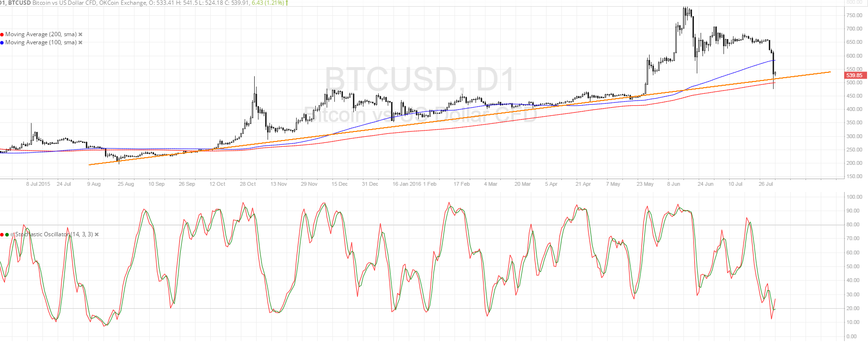The height and width of the screenshot is (342, 868).
Task: Click the 24 Jun date label
Action: point(706,184)
